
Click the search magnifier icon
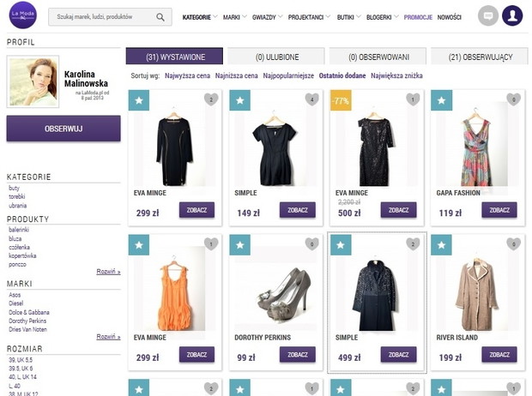160,17
